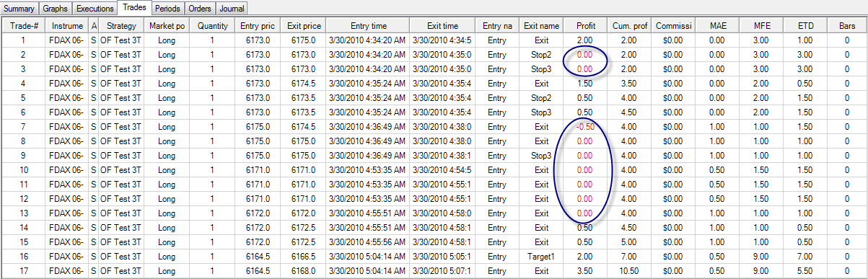Image resolution: width=868 pixels, height=279 pixels.
Task: Sort by Profit column header
Action: coord(586,26)
